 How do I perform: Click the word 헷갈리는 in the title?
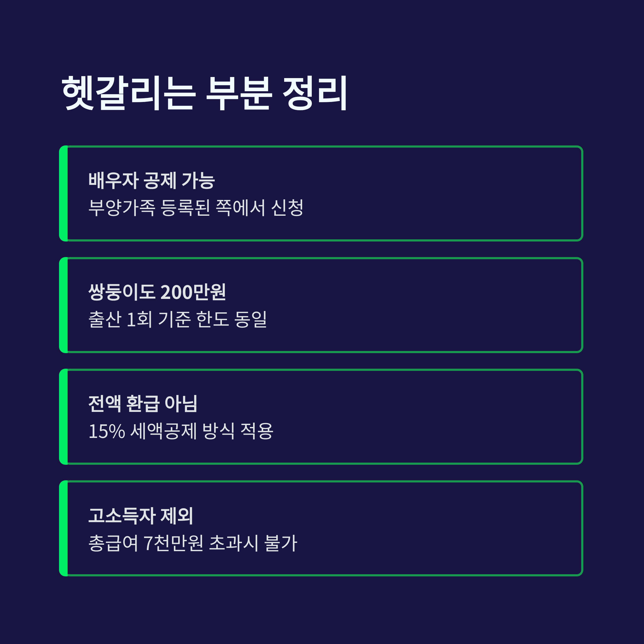tap(128, 93)
